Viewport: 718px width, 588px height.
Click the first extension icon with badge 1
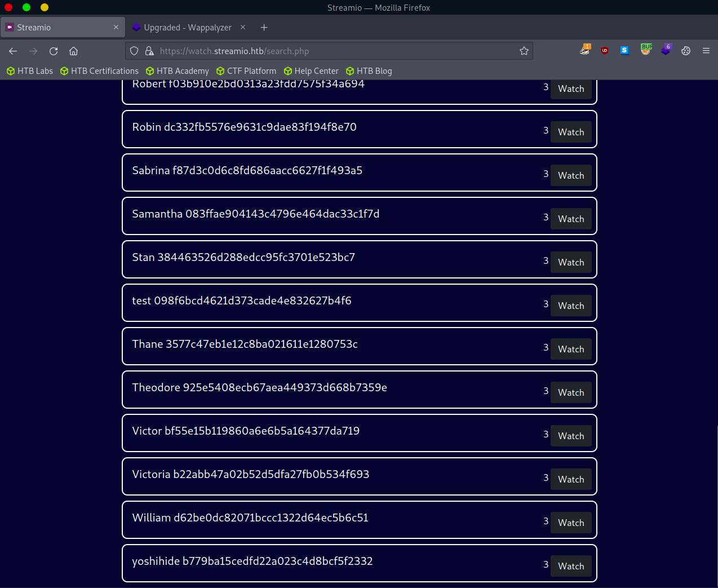(x=585, y=50)
